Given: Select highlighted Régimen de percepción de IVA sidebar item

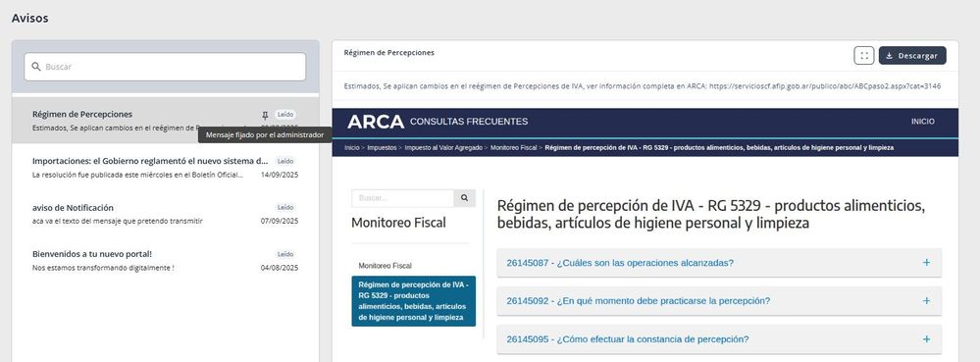Looking at the screenshot, I should 413,301.
